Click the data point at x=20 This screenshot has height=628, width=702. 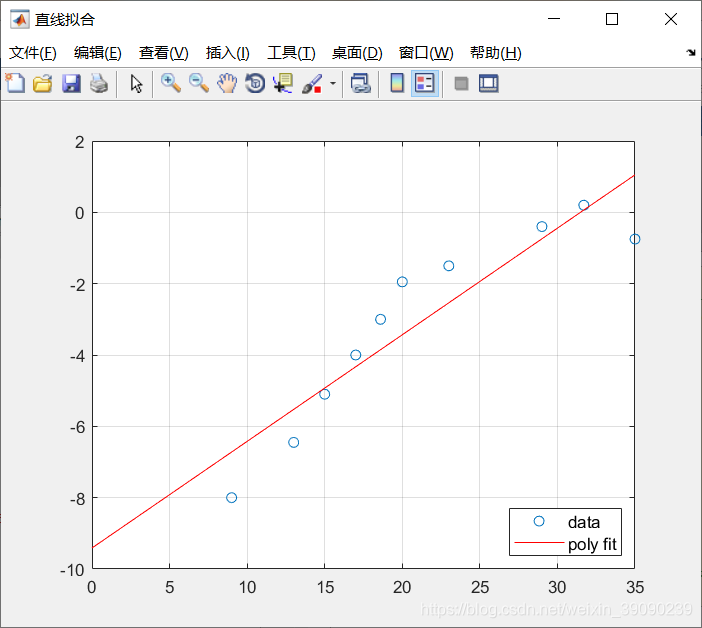click(x=402, y=282)
